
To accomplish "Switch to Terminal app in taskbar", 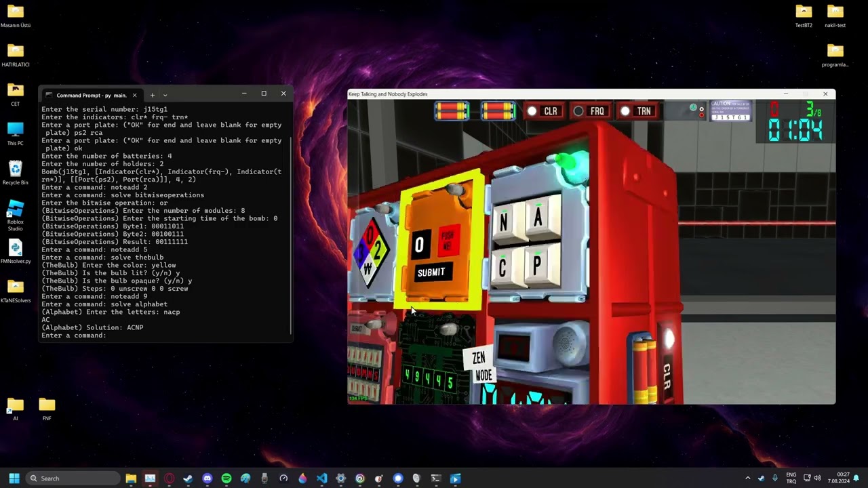I will 436,479.
